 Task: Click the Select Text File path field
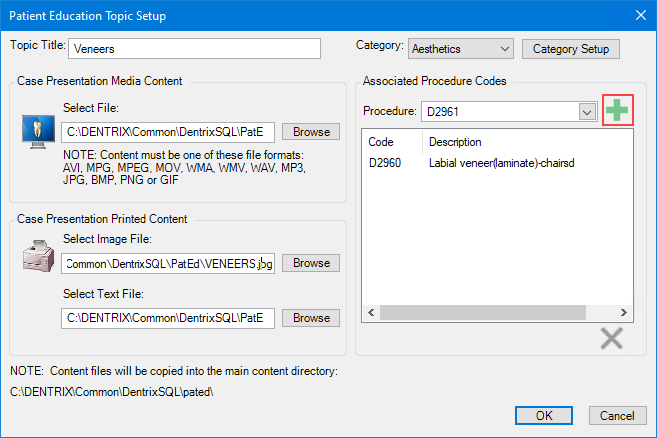tap(167, 318)
